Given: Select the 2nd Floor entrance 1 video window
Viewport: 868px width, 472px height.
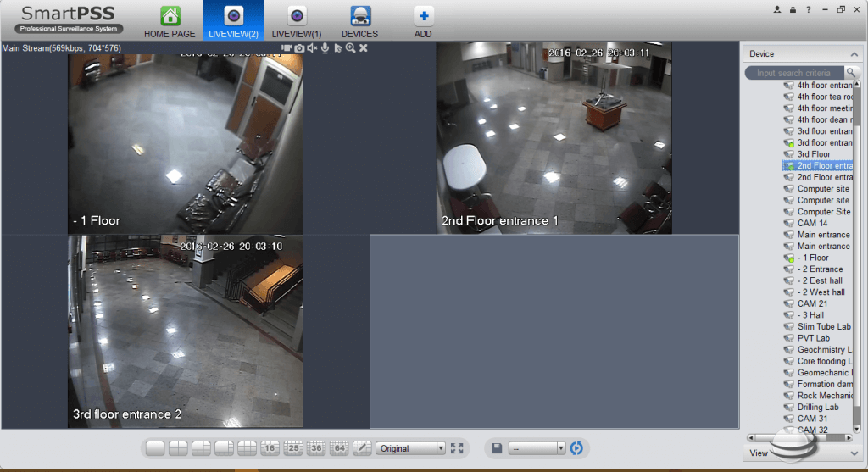Looking at the screenshot, I should (554, 138).
